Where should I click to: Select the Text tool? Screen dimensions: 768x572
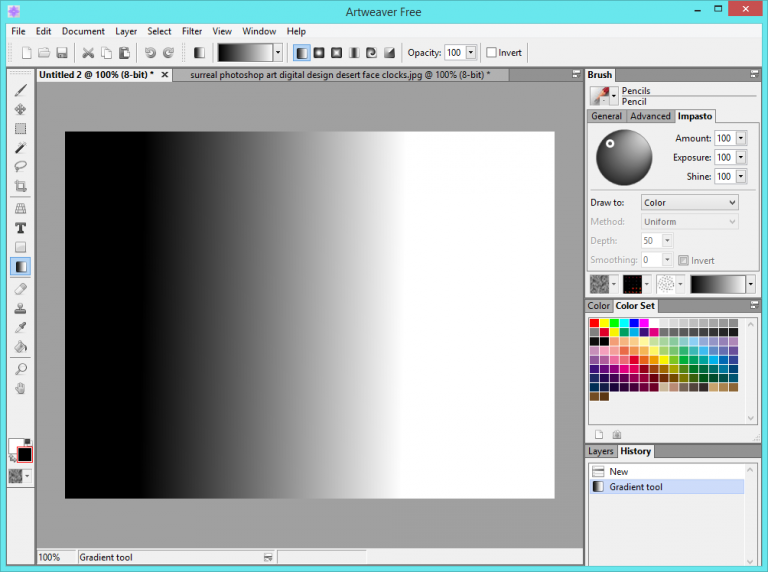20,228
